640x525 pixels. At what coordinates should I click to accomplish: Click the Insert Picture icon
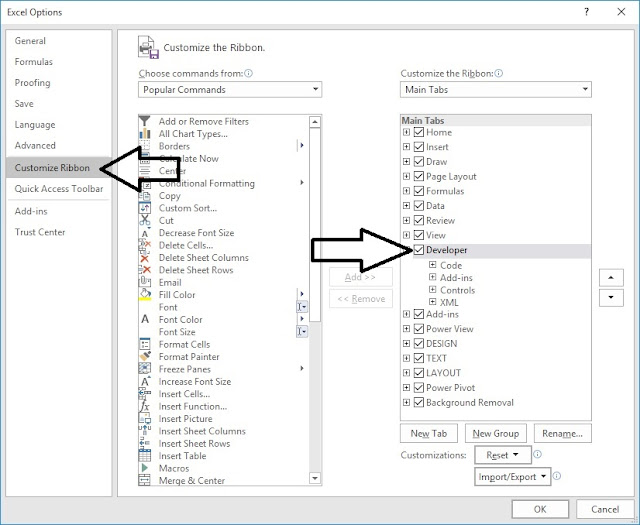[x=144, y=418]
